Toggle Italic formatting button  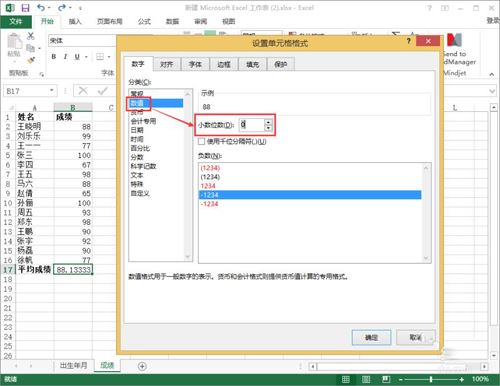65,57
